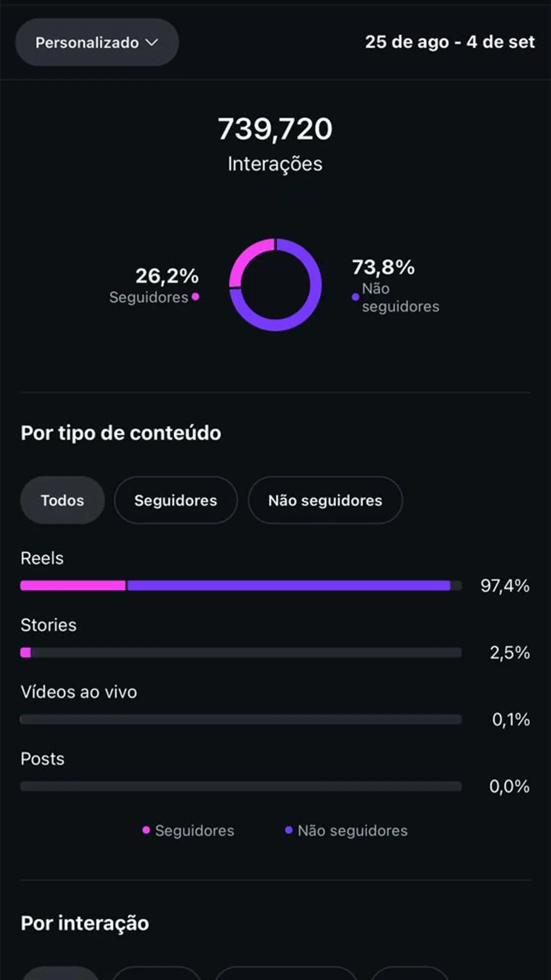
Task: Click the Vídeos ao vivo progress bar
Action: click(x=240, y=719)
